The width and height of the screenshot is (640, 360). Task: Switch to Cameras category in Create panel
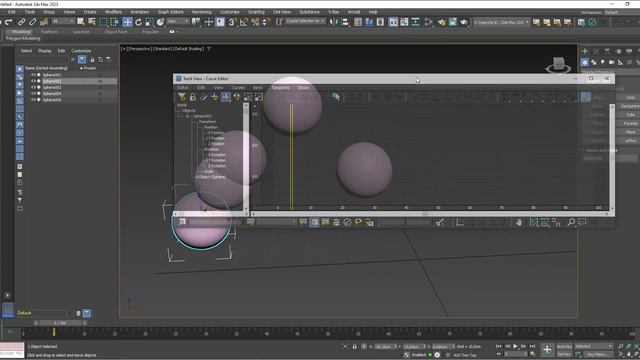[611, 62]
